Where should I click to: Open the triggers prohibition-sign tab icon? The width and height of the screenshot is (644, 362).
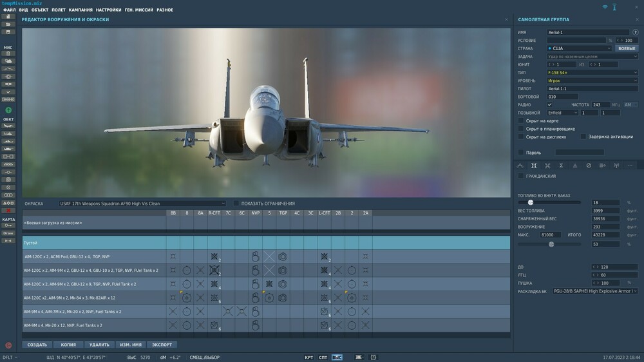pos(589,166)
